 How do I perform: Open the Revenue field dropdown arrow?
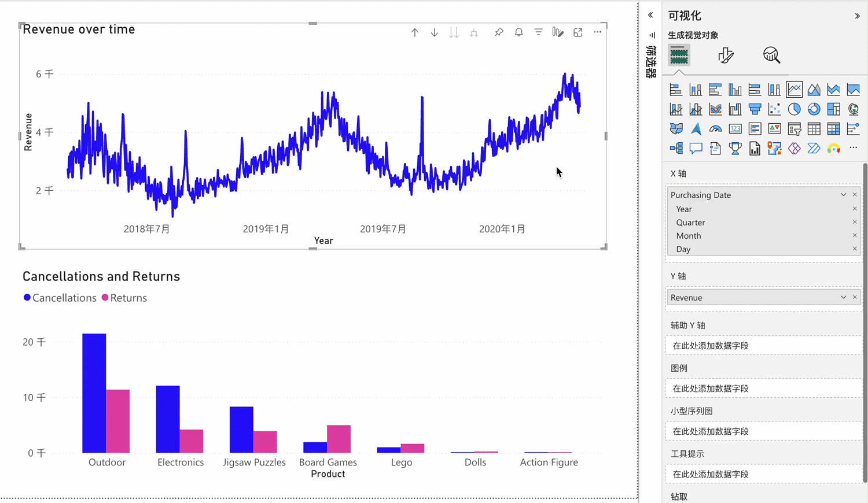(x=843, y=297)
